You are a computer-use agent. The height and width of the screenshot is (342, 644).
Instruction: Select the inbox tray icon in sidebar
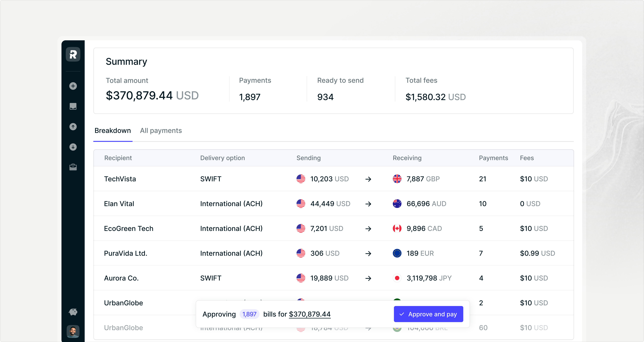(x=73, y=106)
